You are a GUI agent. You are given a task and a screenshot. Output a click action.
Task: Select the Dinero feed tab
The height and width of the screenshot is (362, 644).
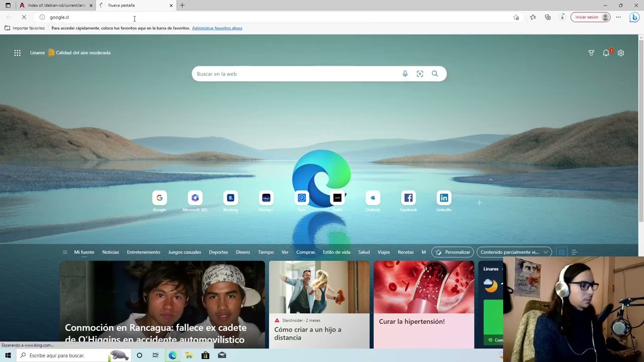[243, 252]
